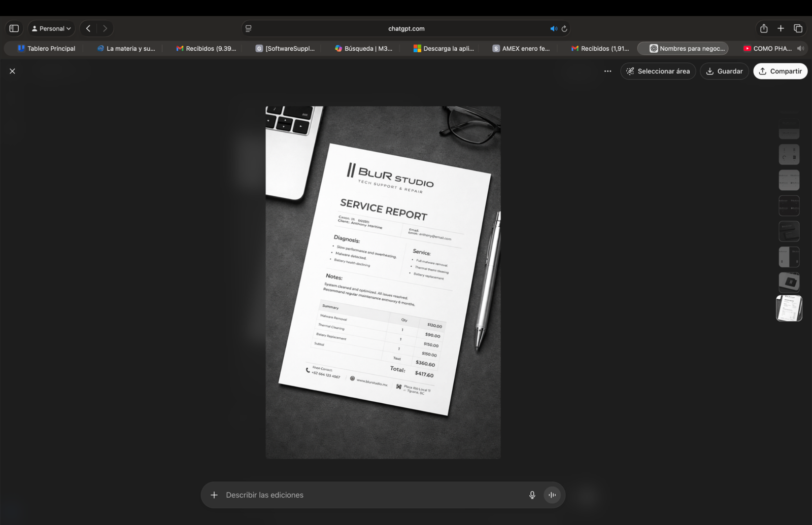Viewport: 812px width, 525px height.
Task: Activate the microphone icon for voice input
Action: [532, 495]
